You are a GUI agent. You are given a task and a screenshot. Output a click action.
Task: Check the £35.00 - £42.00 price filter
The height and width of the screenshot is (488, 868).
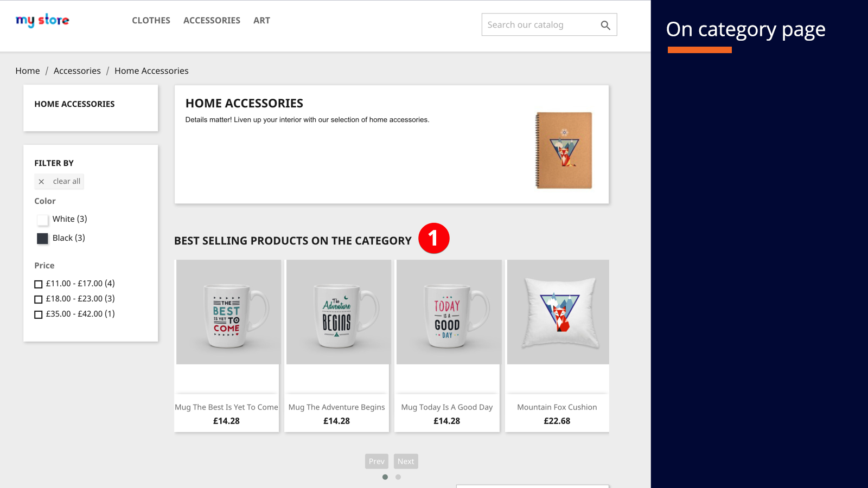tap(38, 314)
